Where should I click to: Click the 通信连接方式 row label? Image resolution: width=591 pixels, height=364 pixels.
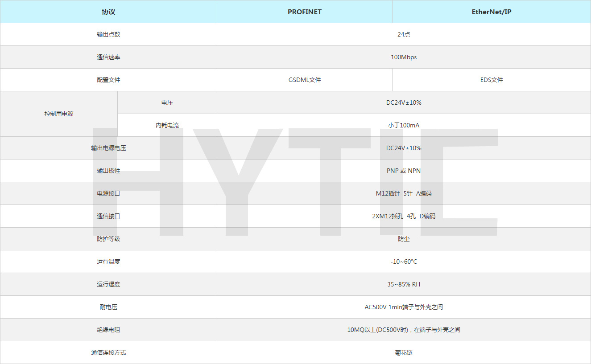pos(108,352)
